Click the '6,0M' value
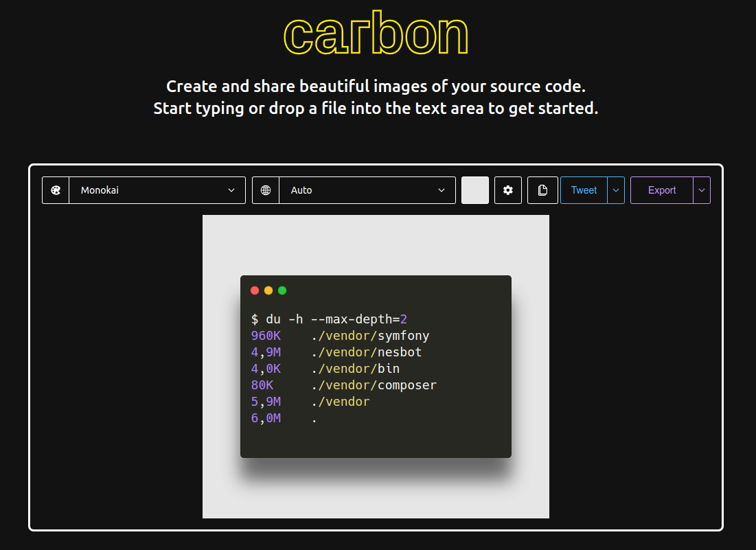The image size is (756, 550). pos(266,418)
